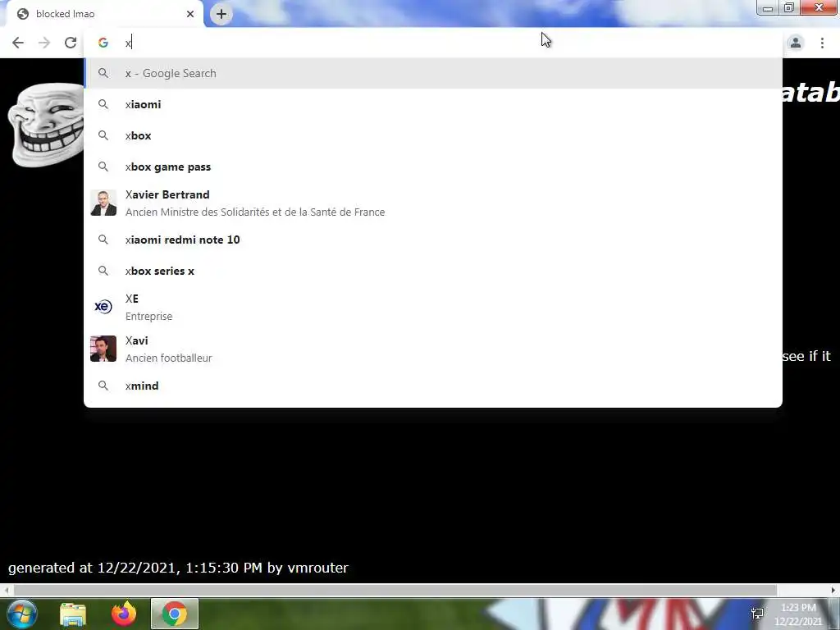Select 'xbox series x' suggestion
The image size is (840, 630).
(x=433, y=271)
